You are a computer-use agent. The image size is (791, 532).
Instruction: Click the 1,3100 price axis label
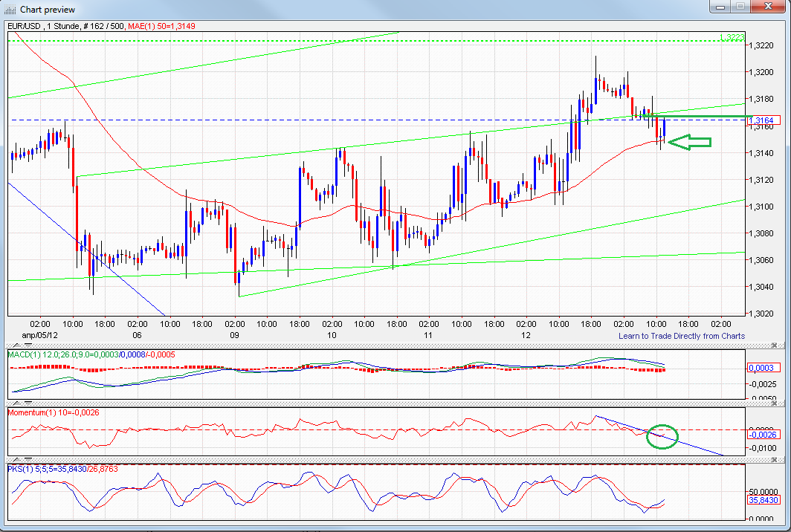(762, 207)
